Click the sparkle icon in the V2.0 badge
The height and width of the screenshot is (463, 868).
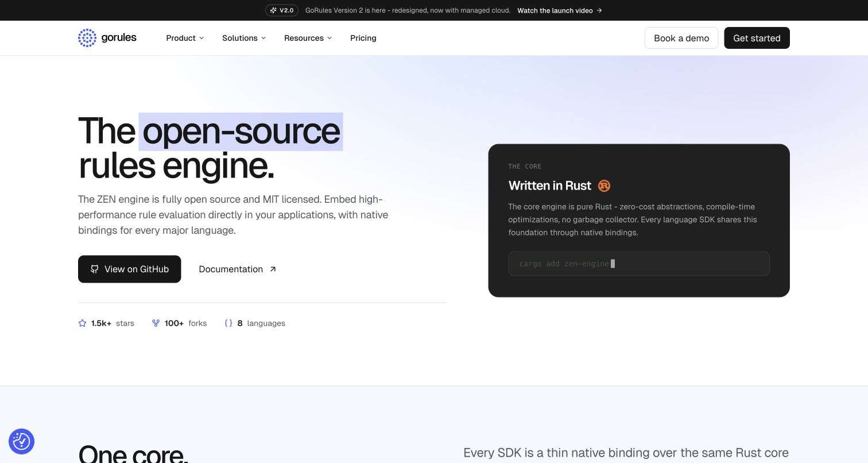[273, 10]
